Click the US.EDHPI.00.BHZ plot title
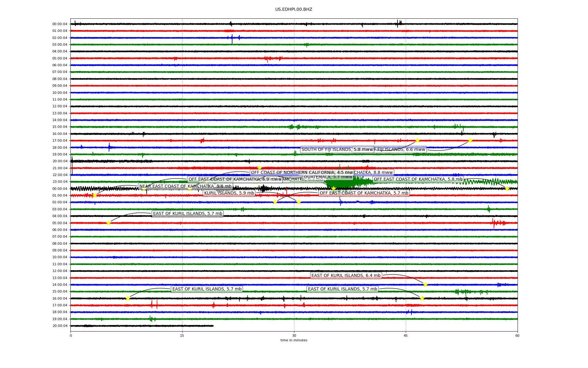This screenshot has width=588, height=368. [294, 9]
